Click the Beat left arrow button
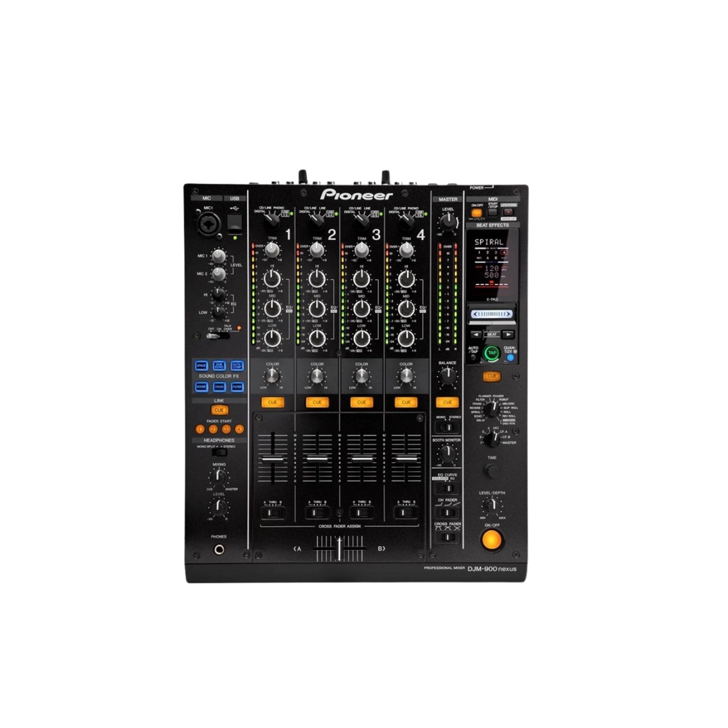 477,334
